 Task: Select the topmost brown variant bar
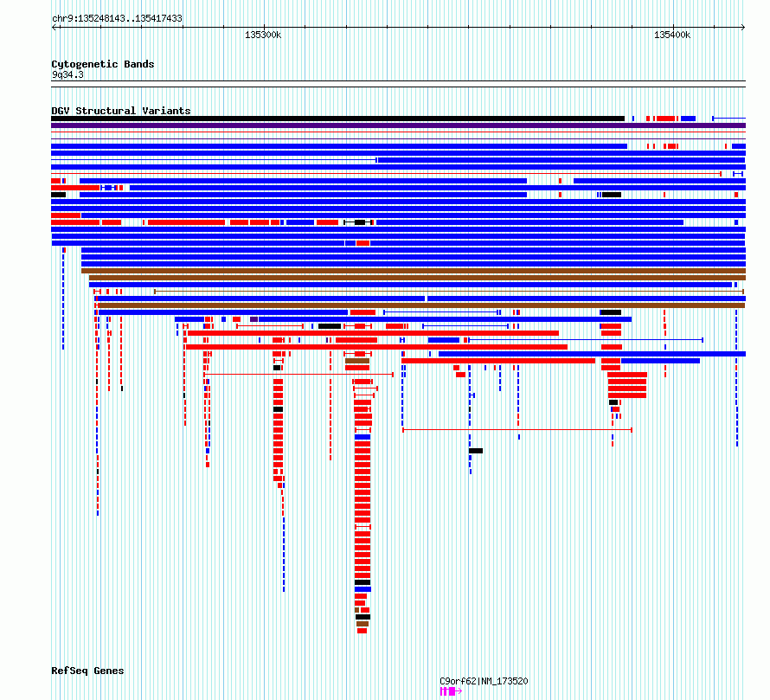pos(414,271)
